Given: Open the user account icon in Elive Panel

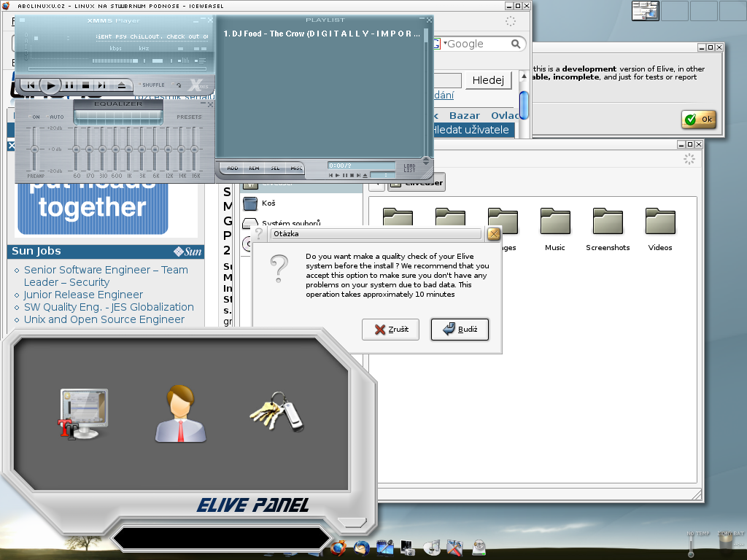Looking at the screenshot, I should click(180, 414).
